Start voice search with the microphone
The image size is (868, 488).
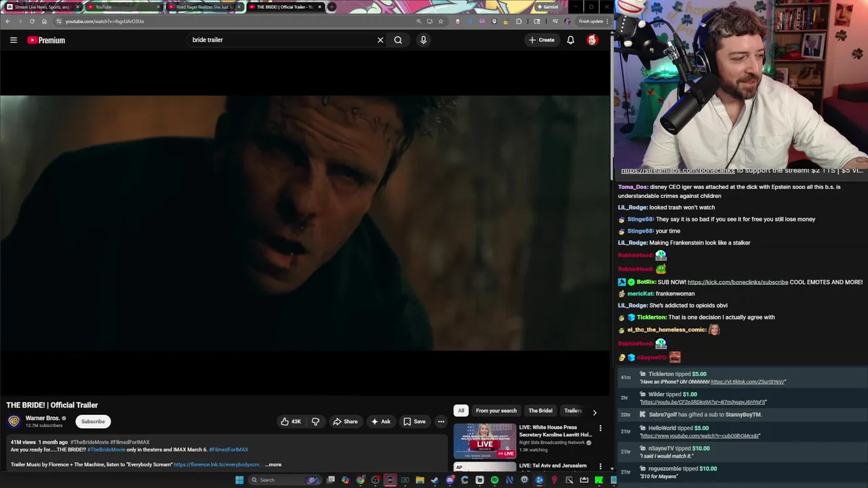coord(423,40)
